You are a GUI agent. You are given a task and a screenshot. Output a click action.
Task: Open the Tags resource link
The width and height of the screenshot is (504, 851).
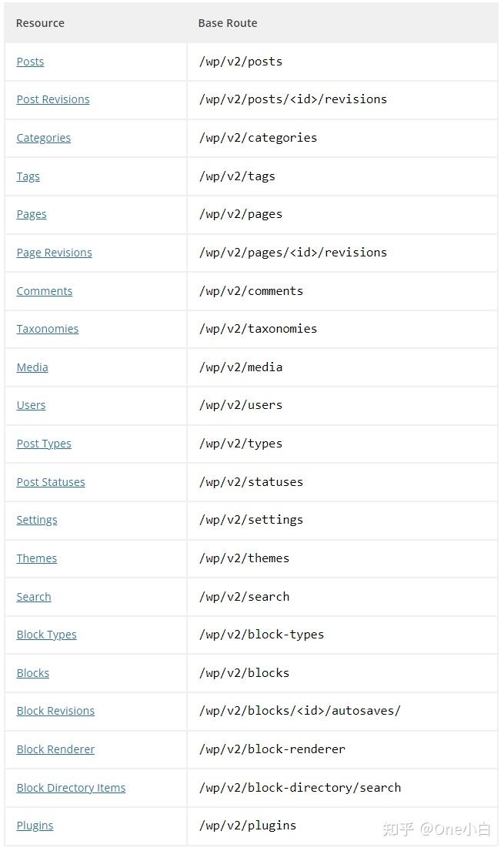[28, 177]
